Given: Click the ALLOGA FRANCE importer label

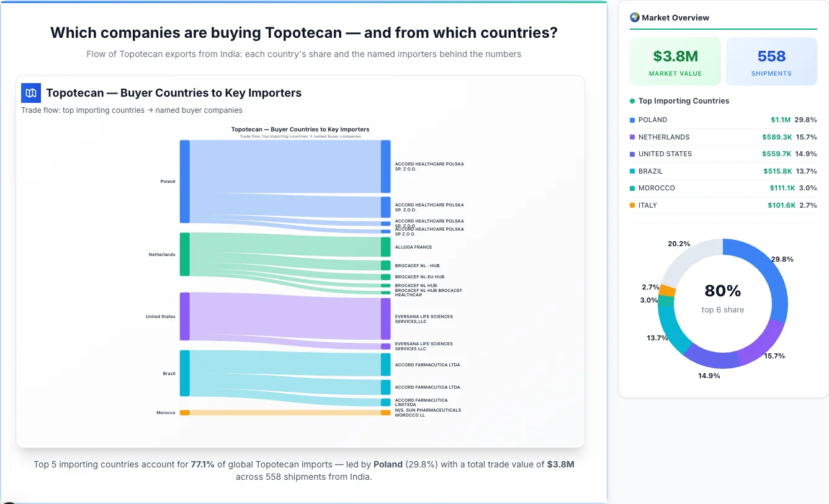Looking at the screenshot, I should [x=413, y=247].
